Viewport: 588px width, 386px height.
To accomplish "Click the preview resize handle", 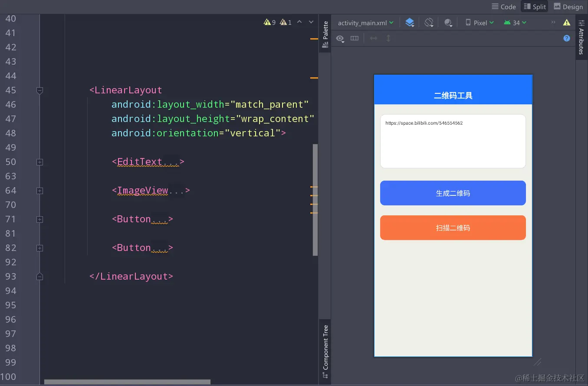I will tap(537, 362).
